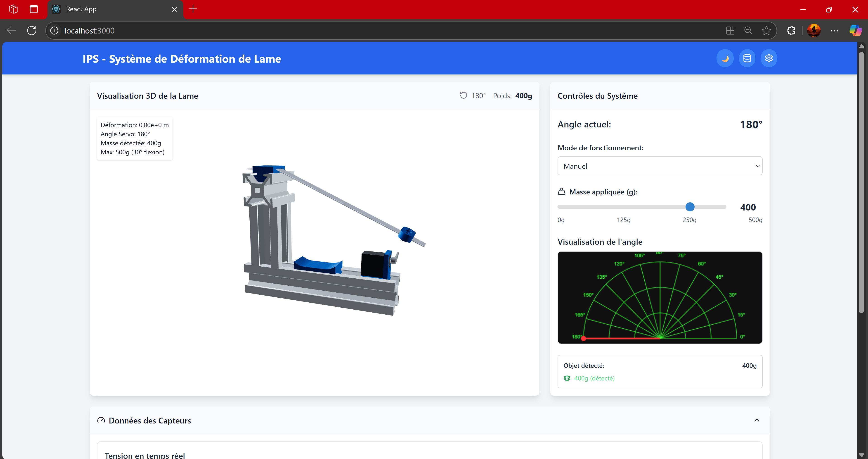
Task: Open a new browser tab
Action: (193, 9)
